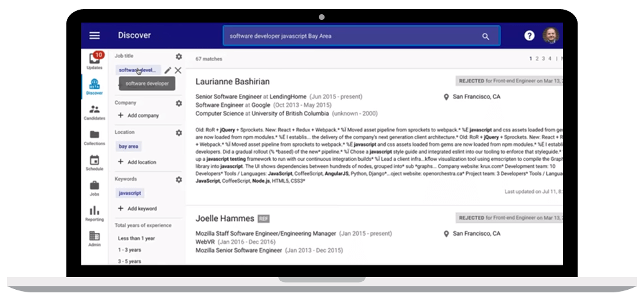
Task: Click 'Mozilla Staff Software Engineer/Engineering Manager' line
Action: pyautogui.click(x=294, y=233)
